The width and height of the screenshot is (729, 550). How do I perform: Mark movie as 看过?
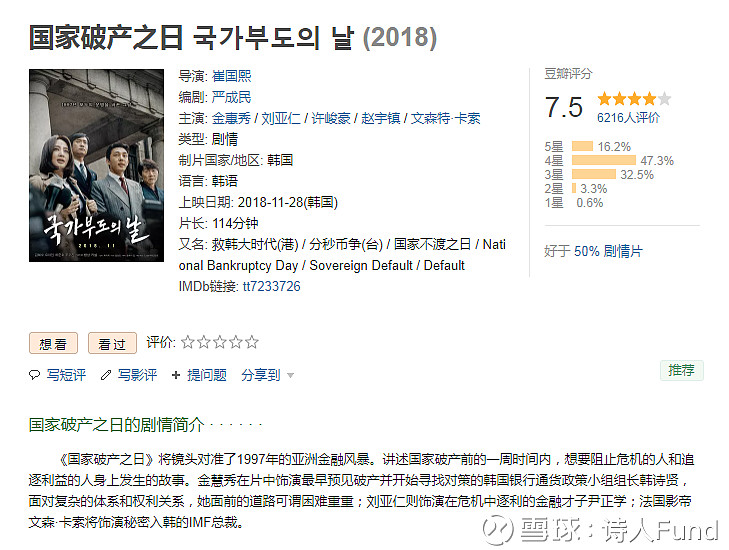112,344
